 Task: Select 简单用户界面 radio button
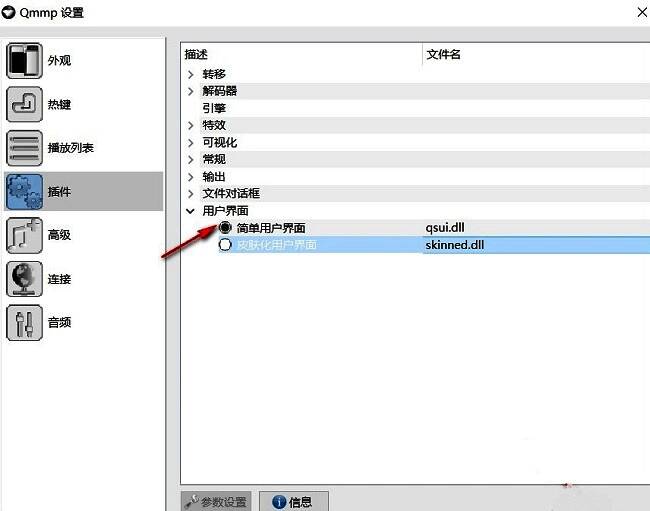pos(225,227)
